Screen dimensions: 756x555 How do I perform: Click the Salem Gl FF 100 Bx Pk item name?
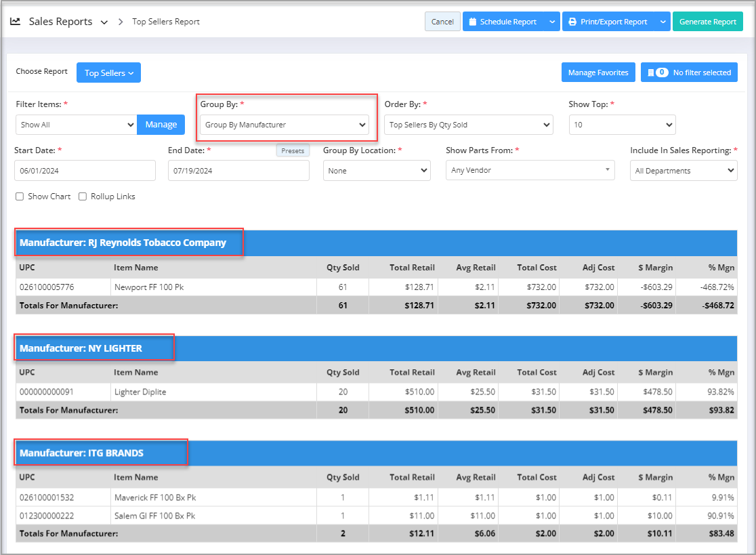[154, 516]
